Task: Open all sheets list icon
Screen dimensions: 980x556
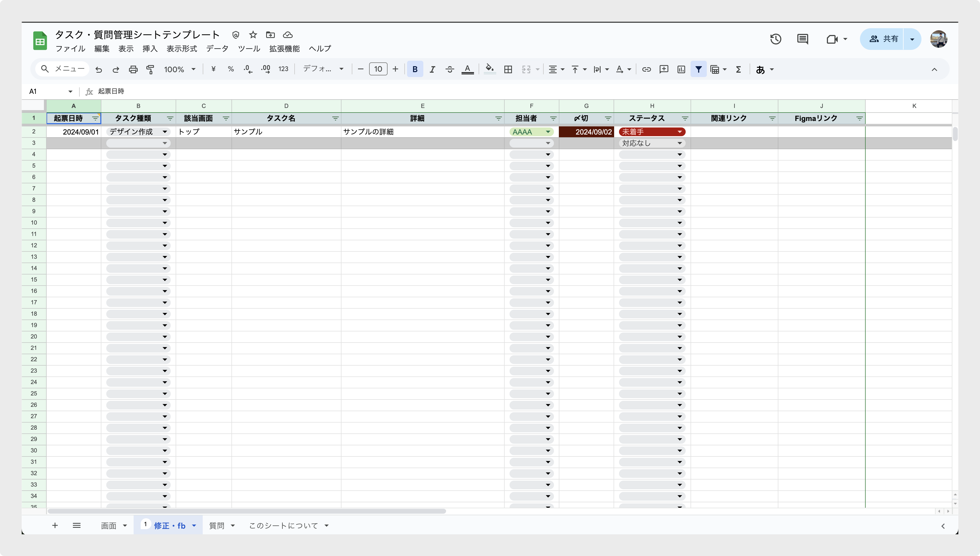Action: (77, 525)
